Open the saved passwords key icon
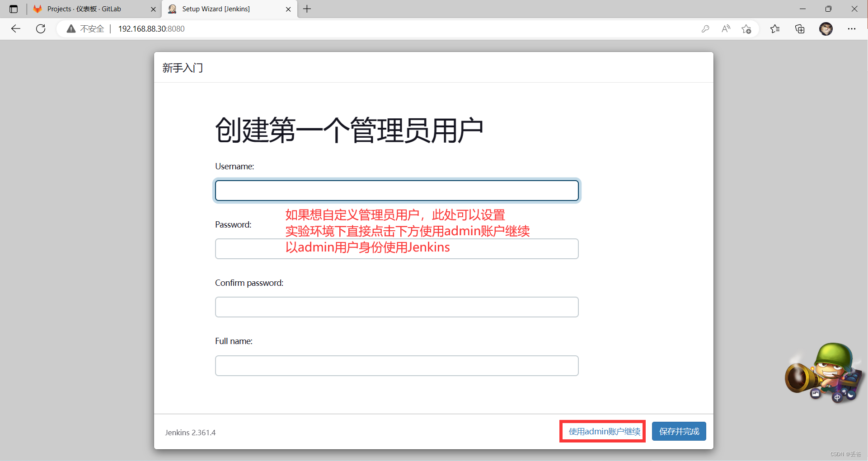 705,29
